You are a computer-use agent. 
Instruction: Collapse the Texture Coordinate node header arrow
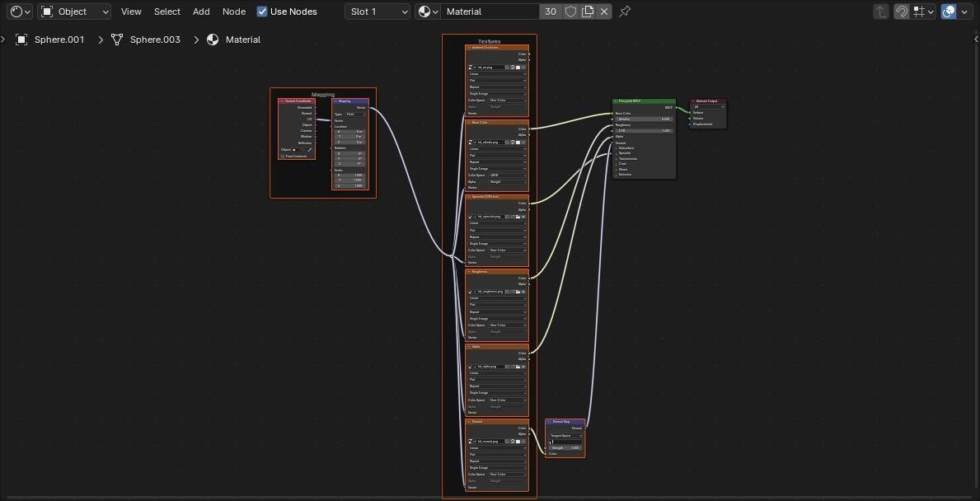[x=283, y=101]
